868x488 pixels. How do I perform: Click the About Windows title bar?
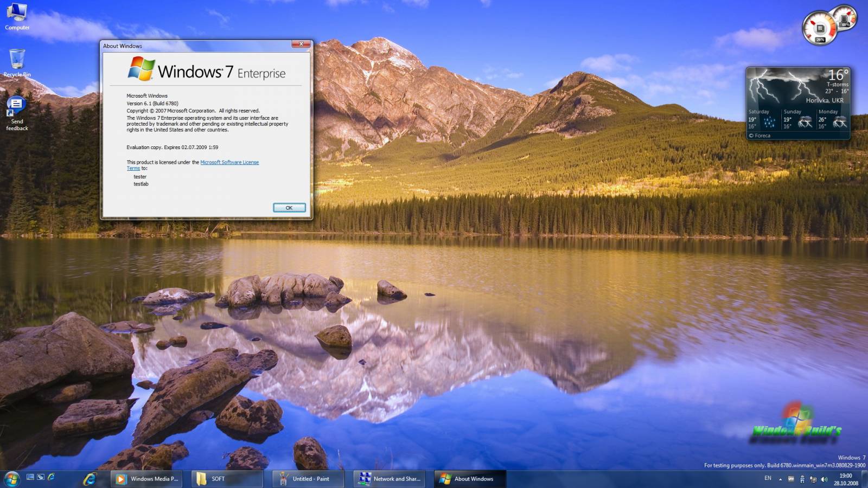[x=195, y=46]
